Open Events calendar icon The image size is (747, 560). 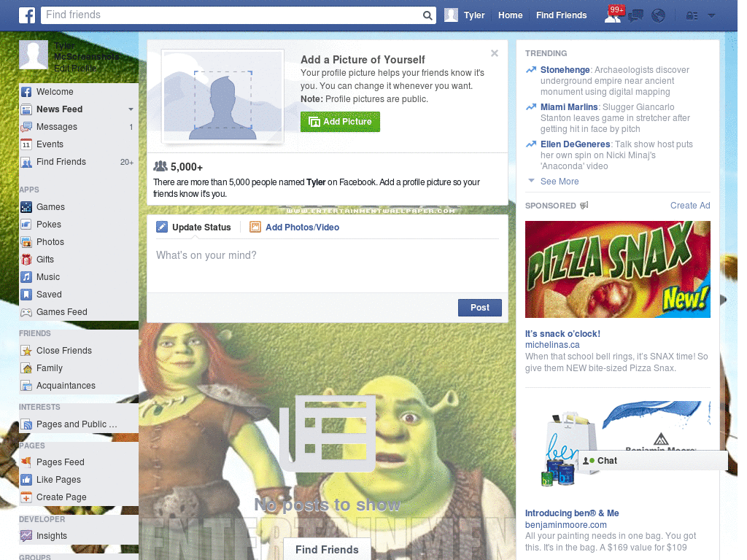tap(26, 144)
